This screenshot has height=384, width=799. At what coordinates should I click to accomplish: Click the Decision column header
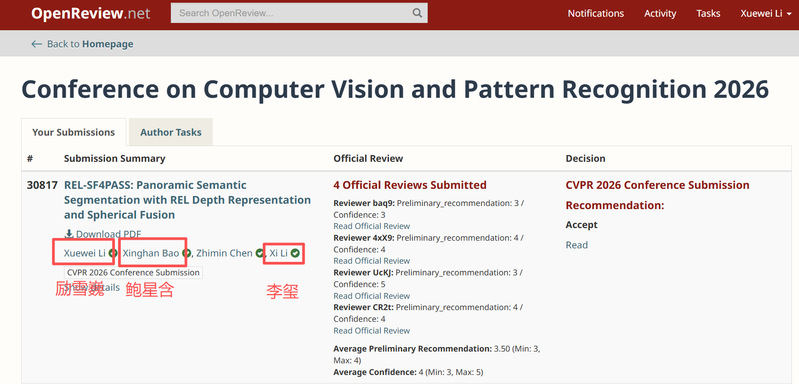coord(585,158)
